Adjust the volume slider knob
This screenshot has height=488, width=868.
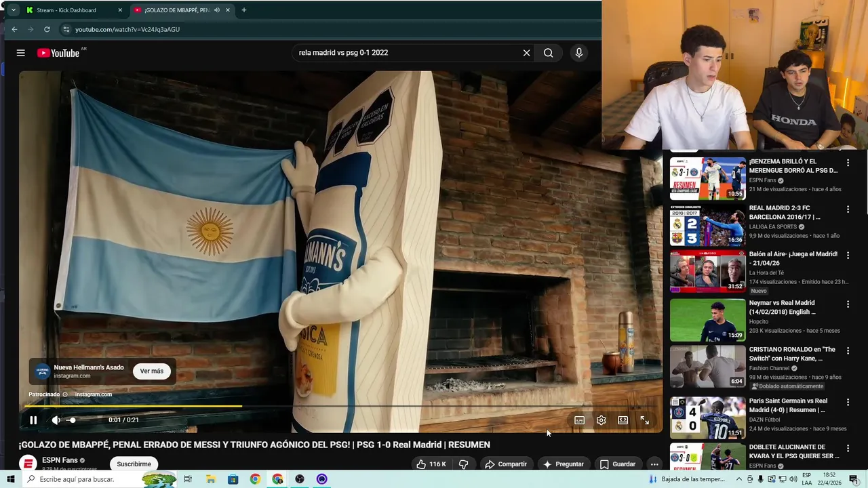point(72,420)
